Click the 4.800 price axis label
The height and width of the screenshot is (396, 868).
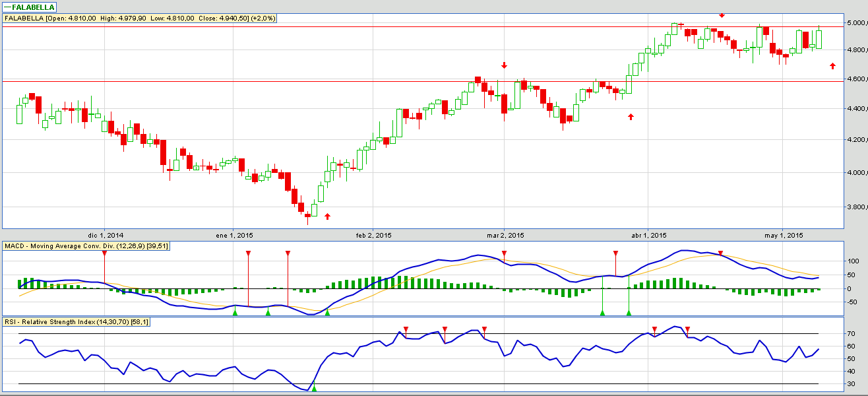pos(857,50)
